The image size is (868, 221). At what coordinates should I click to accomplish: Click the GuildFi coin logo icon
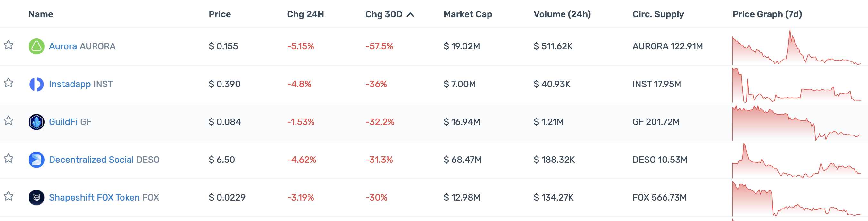pos(37,122)
